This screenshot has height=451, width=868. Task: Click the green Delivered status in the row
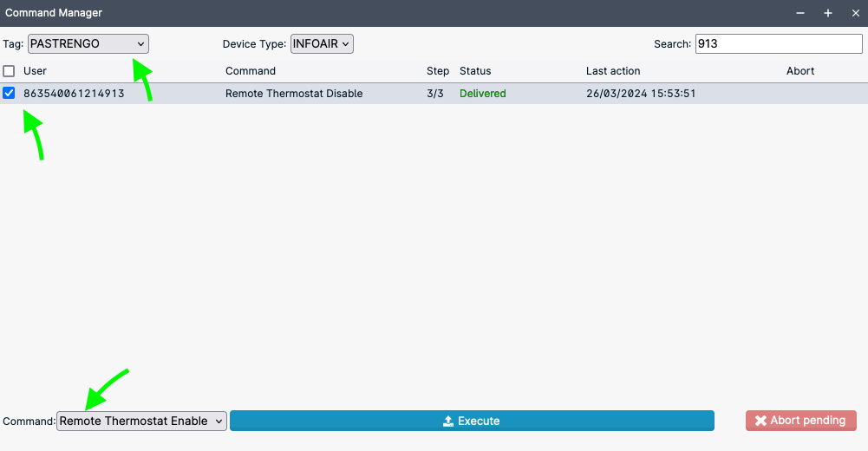tap(483, 94)
